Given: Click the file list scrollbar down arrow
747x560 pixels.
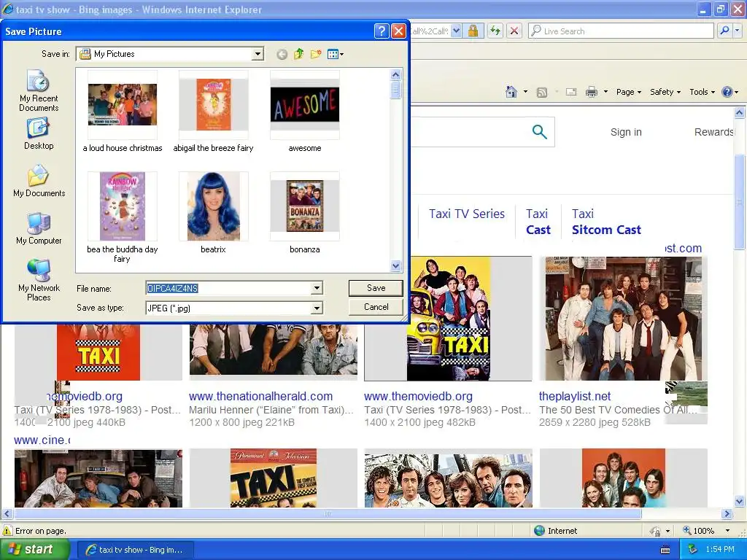Looking at the screenshot, I should [395, 266].
